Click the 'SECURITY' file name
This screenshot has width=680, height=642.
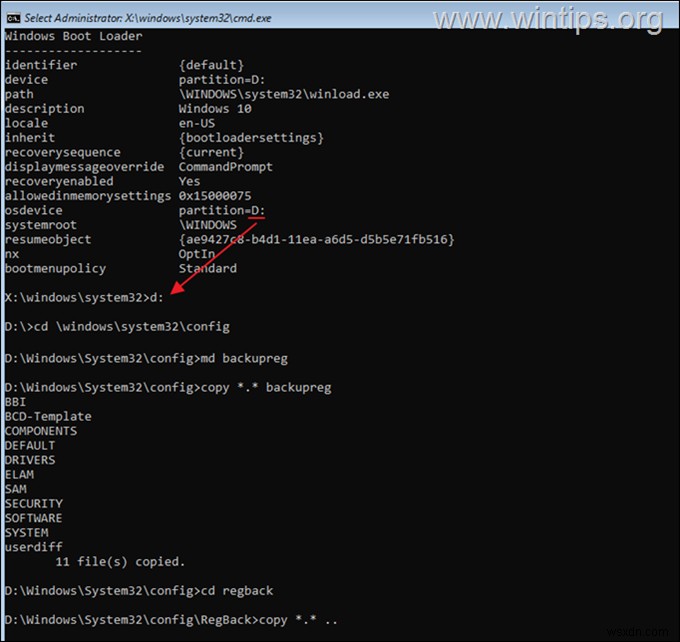34,504
